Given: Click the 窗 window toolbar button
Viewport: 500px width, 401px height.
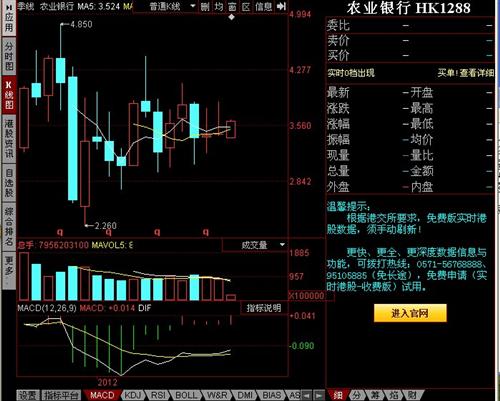Looking at the screenshot, I should pos(232,6).
